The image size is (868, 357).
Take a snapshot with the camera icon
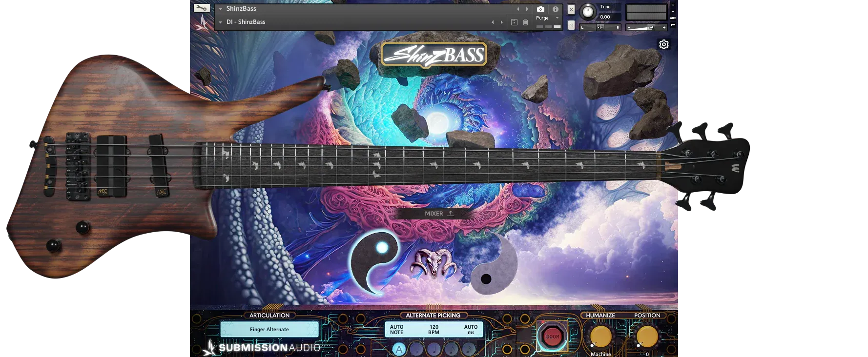pyautogui.click(x=540, y=9)
